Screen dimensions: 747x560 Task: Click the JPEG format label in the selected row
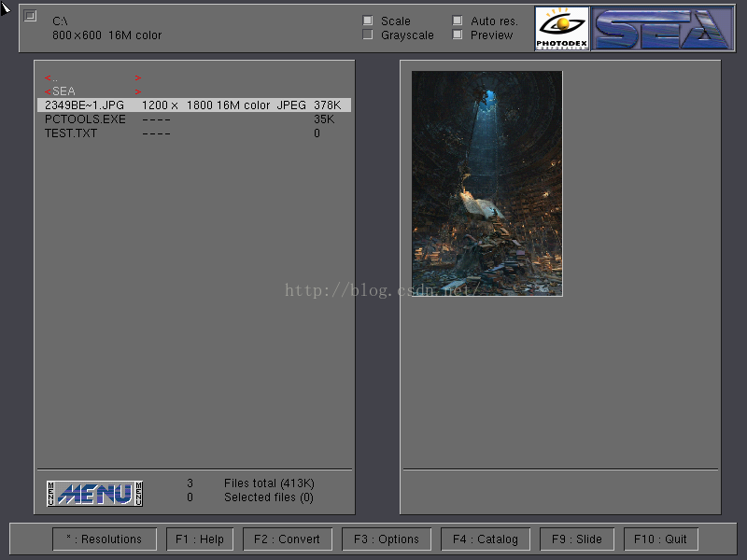click(291, 105)
